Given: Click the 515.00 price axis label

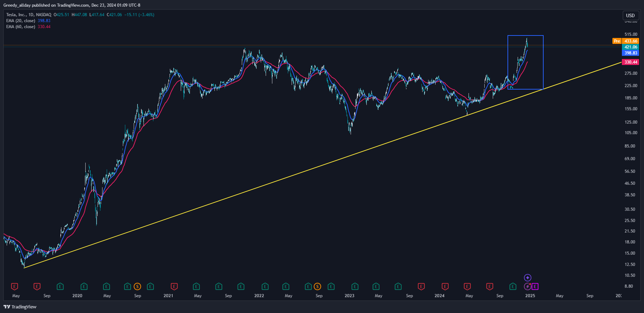Looking at the screenshot, I should point(631,34).
